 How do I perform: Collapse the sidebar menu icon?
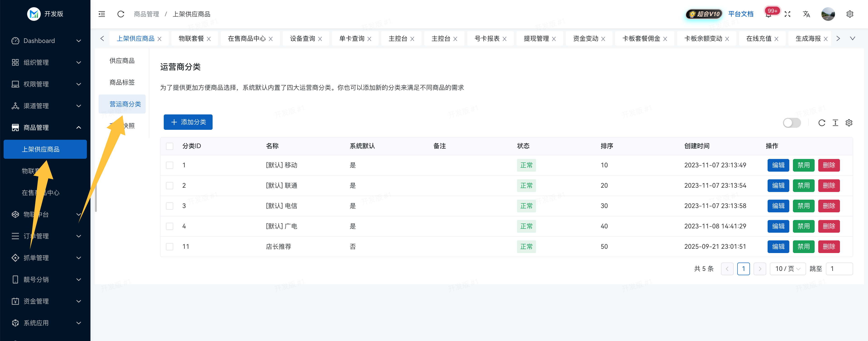pos(101,14)
